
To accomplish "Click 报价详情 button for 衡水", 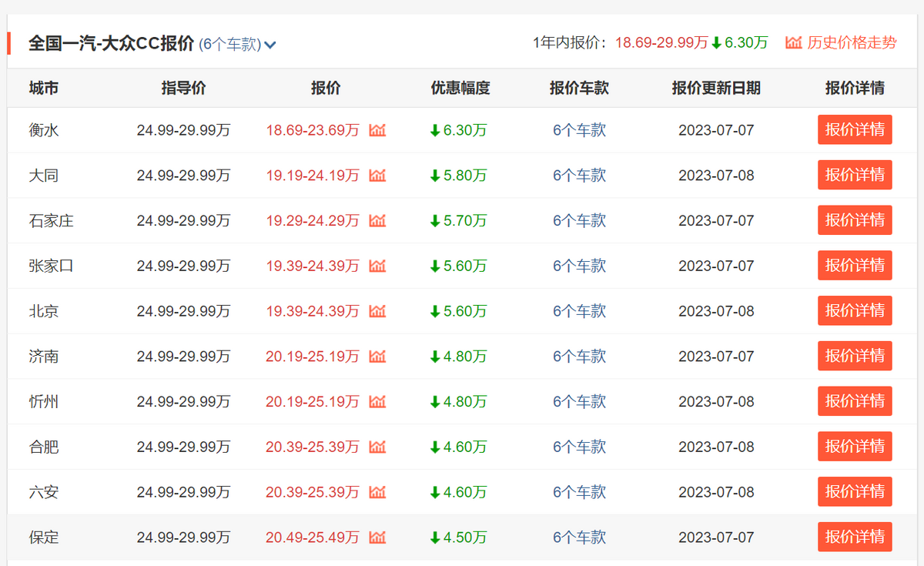I will pyautogui.click(x=855, y=129).
